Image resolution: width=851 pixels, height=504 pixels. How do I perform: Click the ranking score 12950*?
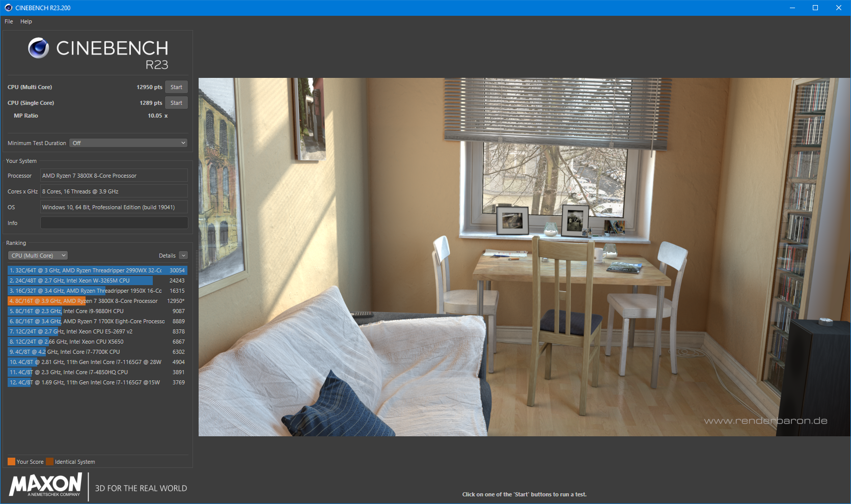point(176,301)
